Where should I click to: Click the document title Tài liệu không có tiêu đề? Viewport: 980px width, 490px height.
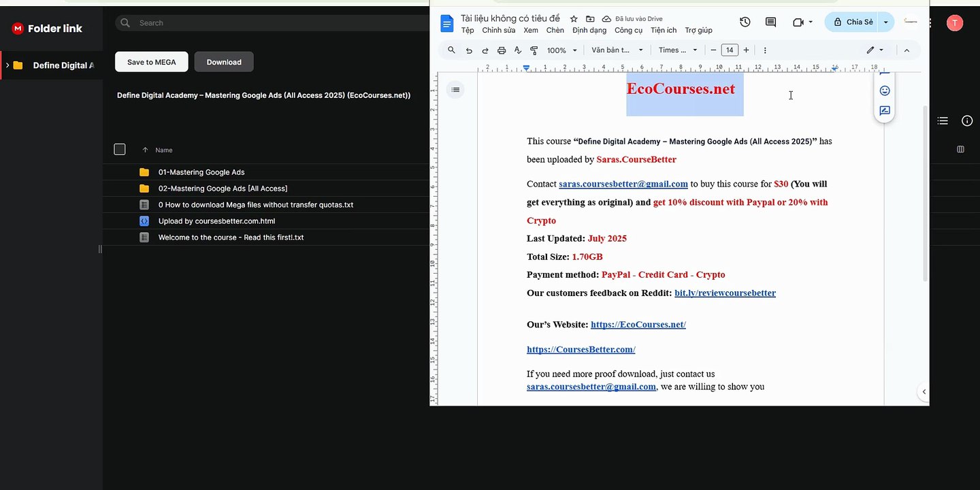[x=510, y=18]
